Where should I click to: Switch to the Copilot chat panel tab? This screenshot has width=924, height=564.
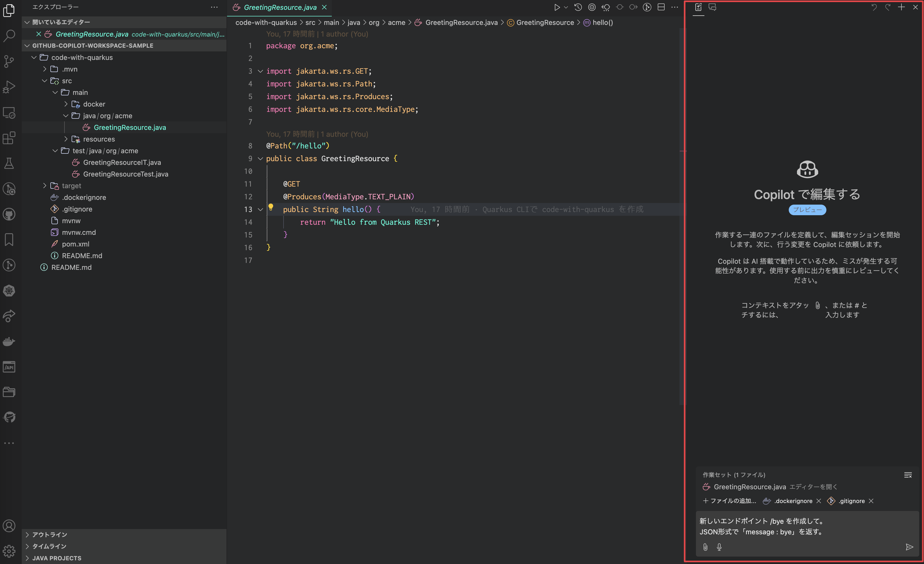[x=712, y=7]
